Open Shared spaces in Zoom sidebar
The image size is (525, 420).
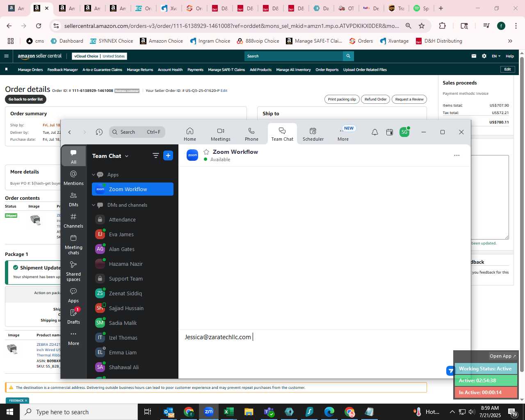[74, 271]
